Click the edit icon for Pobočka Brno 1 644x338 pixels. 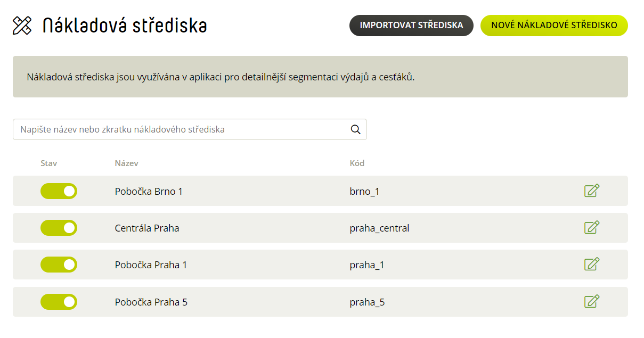[x=592, y=191]
